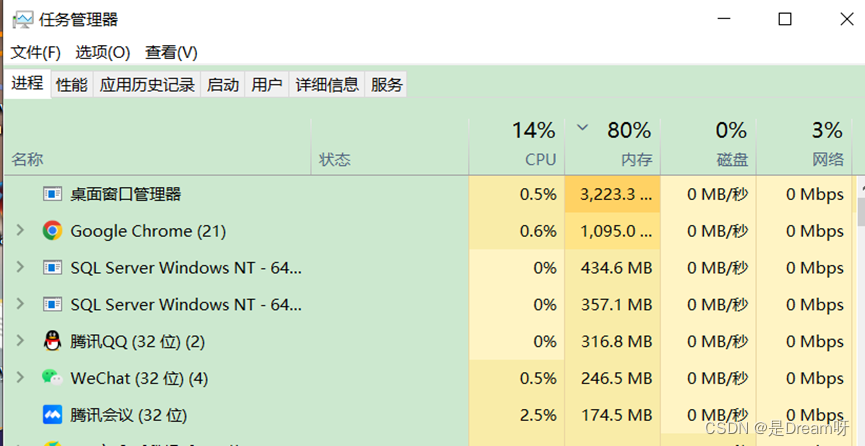Image resolution: width=865 pixels, height=446 pixels.
Task: Select the 腾讯QQ (32 位) (2) row text
Action: pos(137,342)
